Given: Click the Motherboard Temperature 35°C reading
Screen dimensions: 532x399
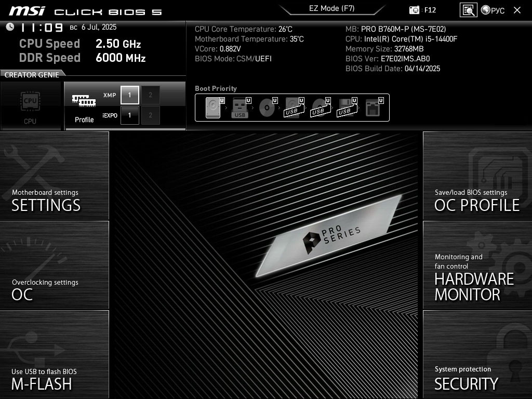Looking at the screenshot, I should point(249,39).
